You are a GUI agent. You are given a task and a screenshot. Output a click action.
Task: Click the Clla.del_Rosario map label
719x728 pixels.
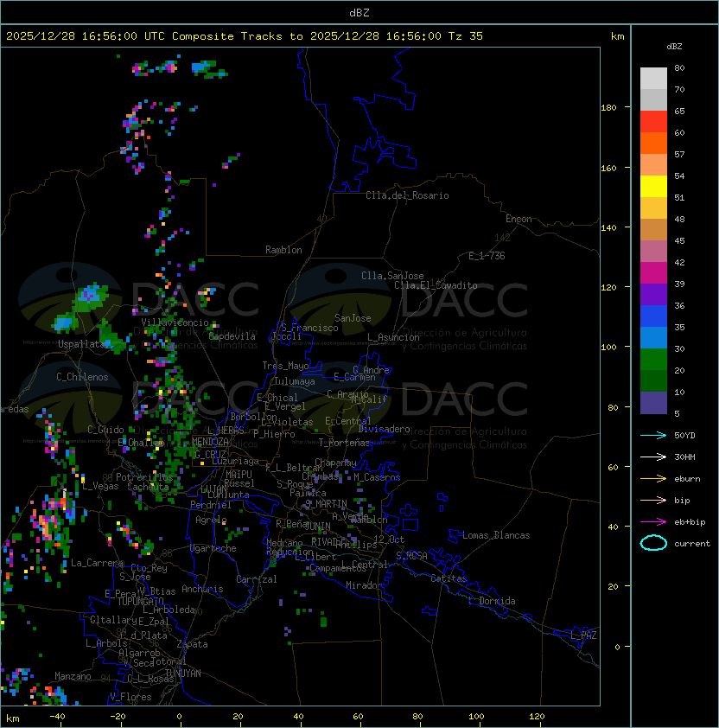407,195
